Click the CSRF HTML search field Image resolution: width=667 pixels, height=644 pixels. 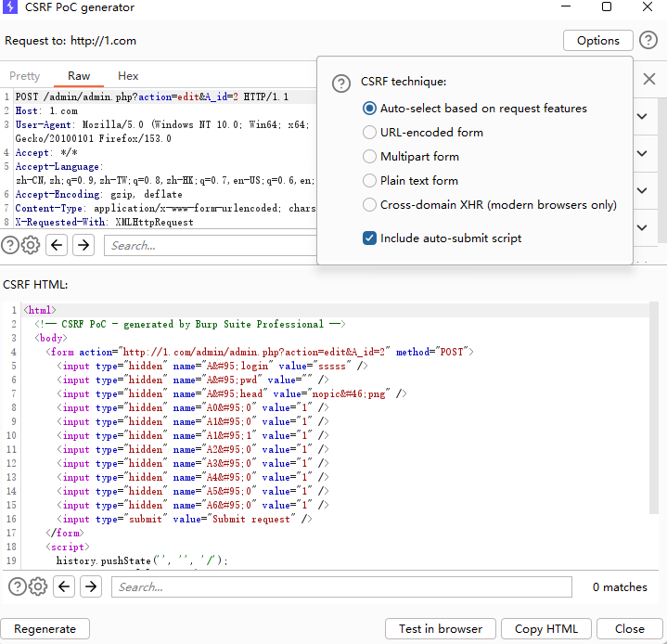pyautogui.click(x=341, y=587)
